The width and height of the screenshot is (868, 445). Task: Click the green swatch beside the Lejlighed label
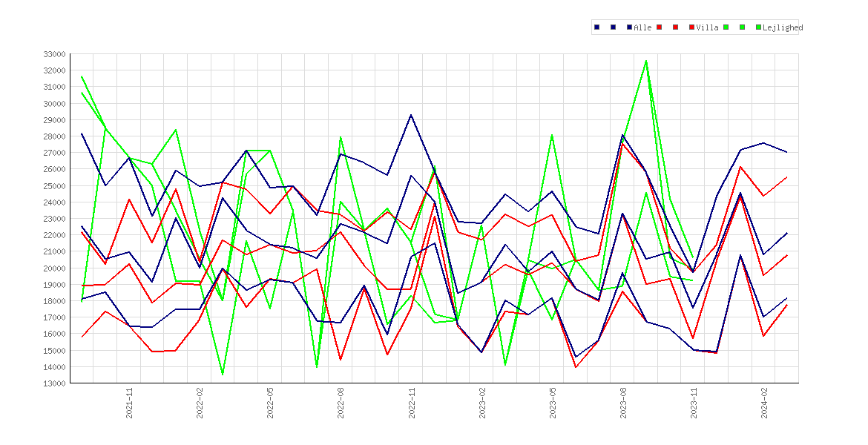click(x=758, y=27)
